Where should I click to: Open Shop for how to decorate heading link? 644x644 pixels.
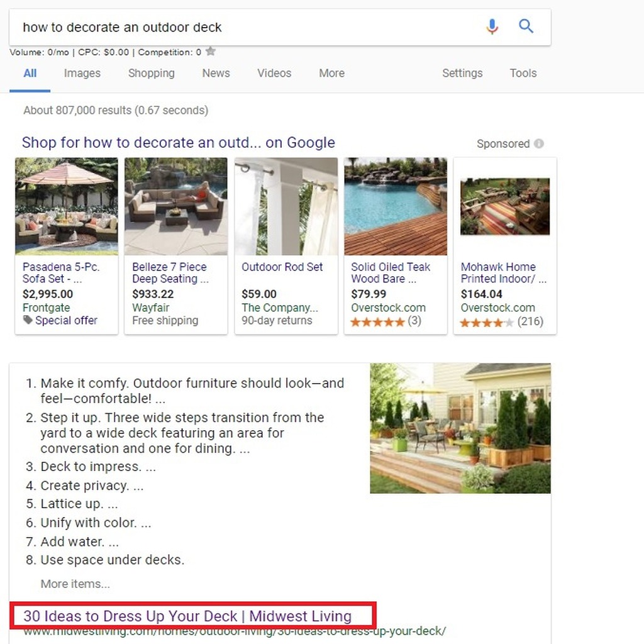click(178, 143)
